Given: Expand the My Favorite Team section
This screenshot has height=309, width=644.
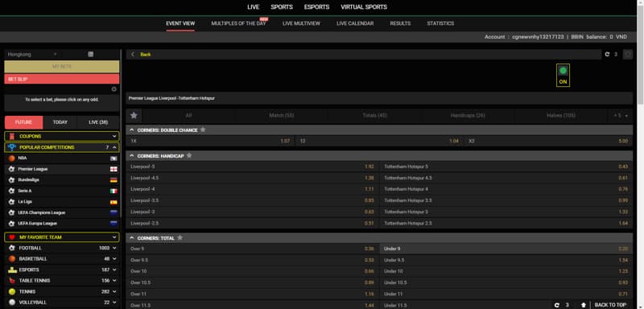Looking at the screenshot, I should click(114, 237).
